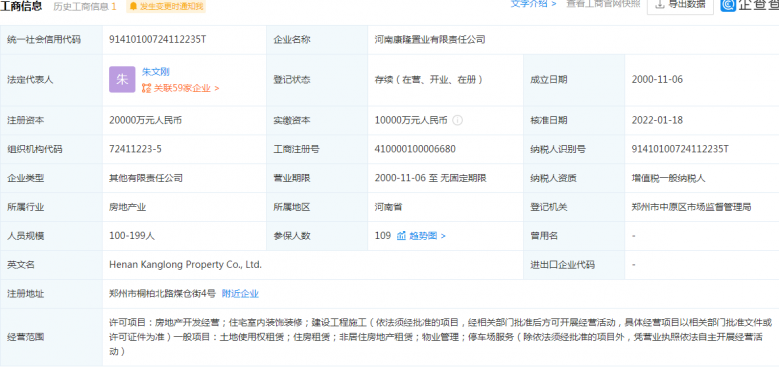Select business scope paragraph starting with 许可项目
The width and height of the screenshot is (779, 367).
click(x=440, y=337)
